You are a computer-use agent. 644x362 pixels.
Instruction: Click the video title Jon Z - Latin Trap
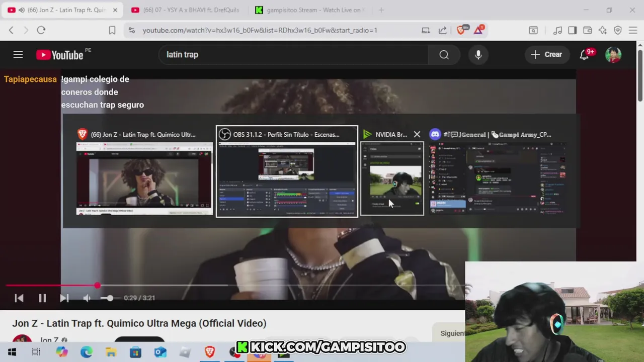coord(139,323)
